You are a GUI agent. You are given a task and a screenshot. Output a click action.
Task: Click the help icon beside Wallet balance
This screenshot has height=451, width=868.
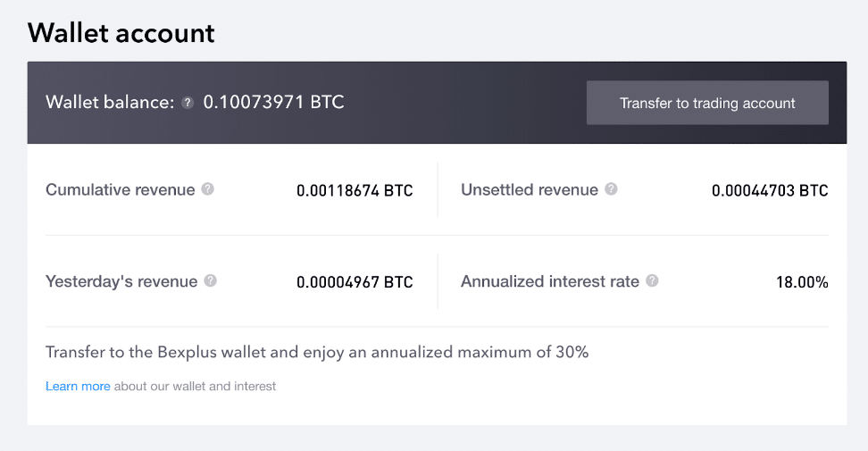(188, 103)
